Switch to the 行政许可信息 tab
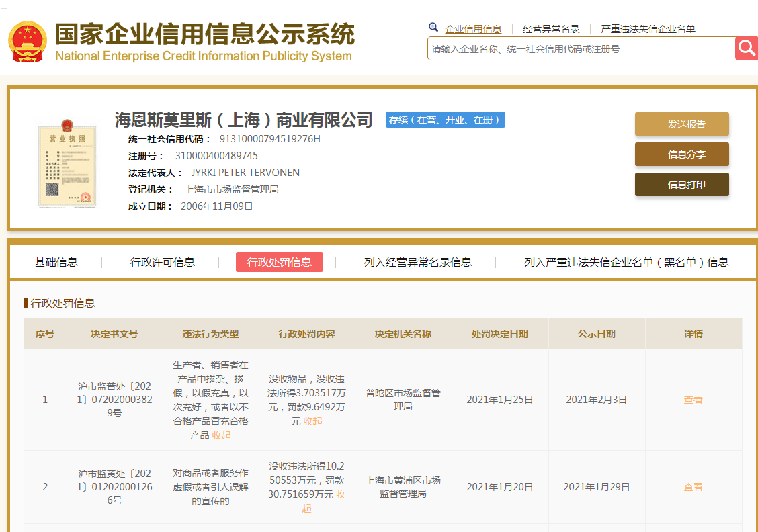The image size is (758, 532). pos(163,262)
